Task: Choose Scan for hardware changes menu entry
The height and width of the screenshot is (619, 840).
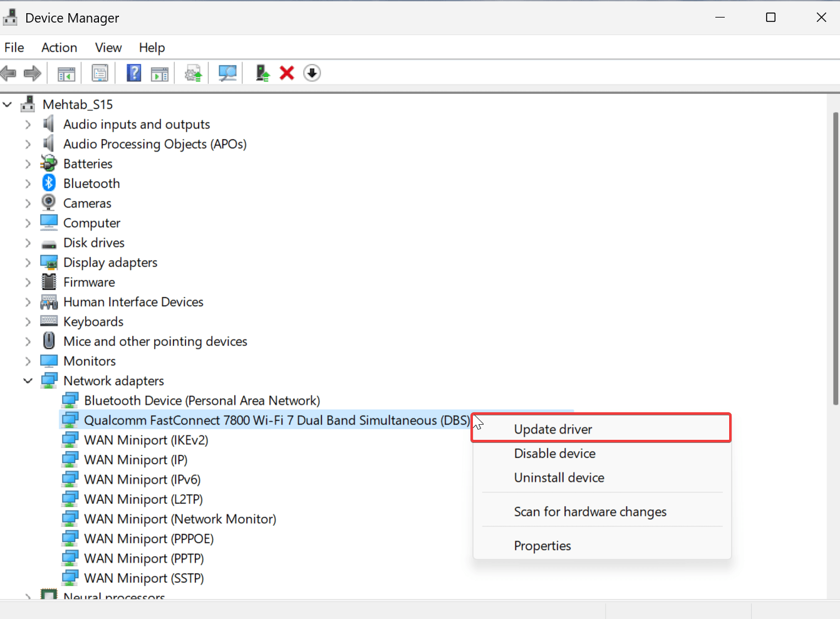Action: pyautogui.click(x=601, y=511)
